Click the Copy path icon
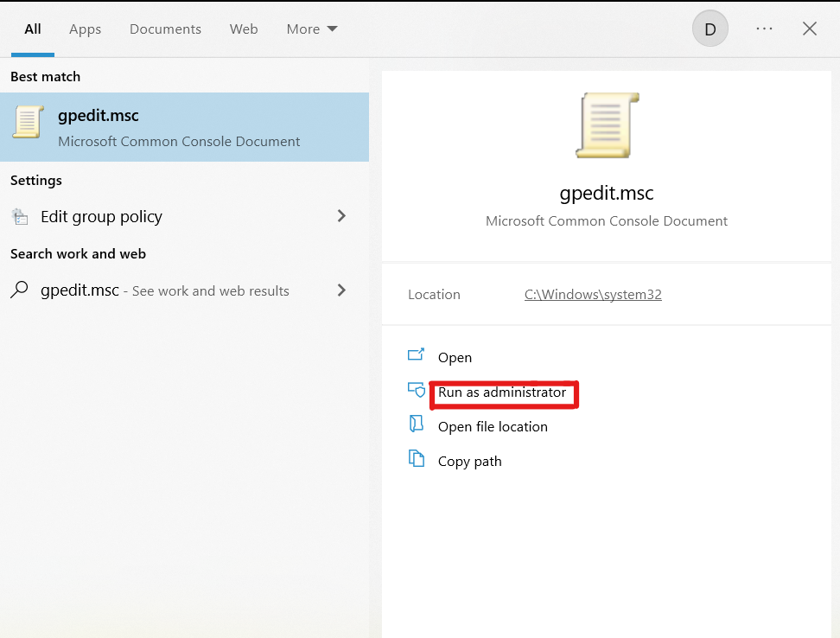840x638 pixels. coord(417,458)
